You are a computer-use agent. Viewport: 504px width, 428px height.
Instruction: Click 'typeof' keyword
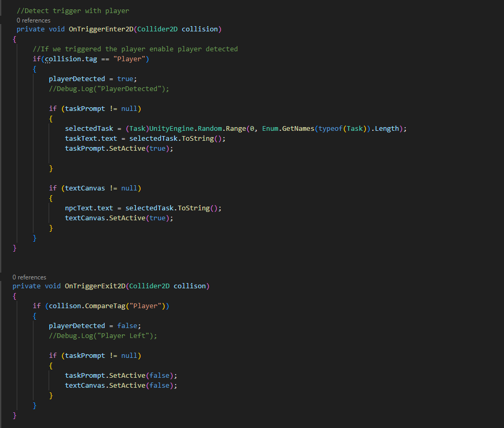(x=331, y=128)
